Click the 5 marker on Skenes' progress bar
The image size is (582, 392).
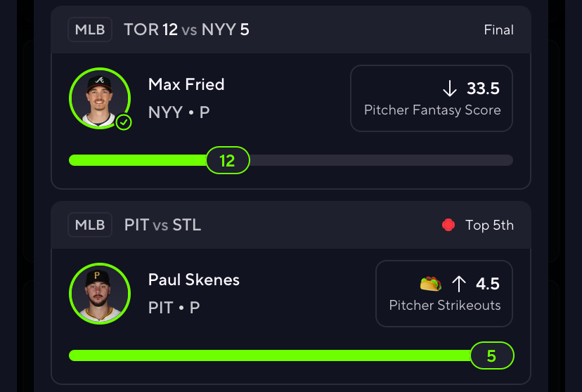492,355
